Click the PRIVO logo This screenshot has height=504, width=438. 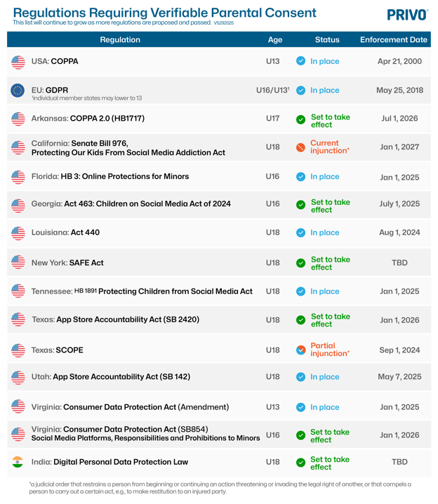coord(408,15)
